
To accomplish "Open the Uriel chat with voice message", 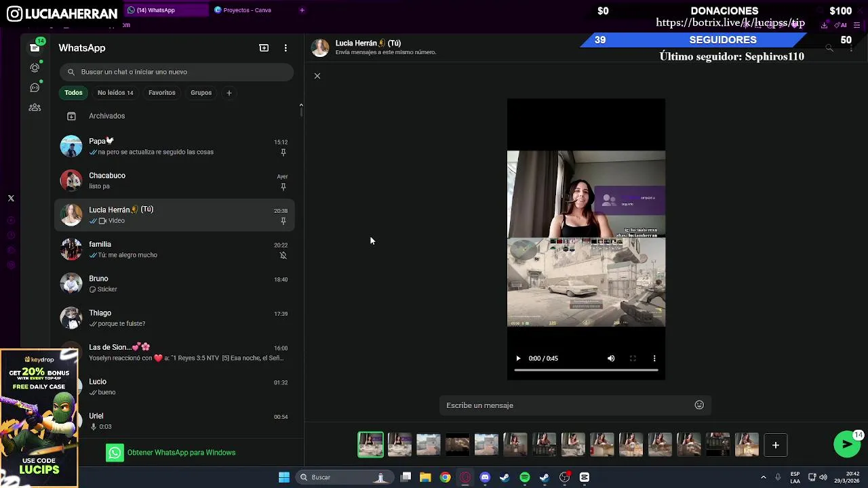I will (x=174, y=421).
